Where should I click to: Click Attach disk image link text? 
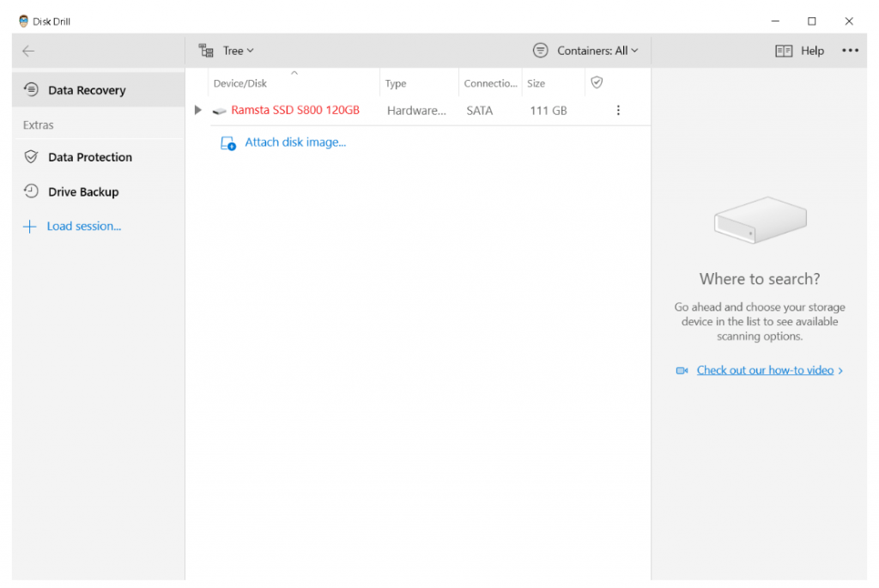[295, 142]
